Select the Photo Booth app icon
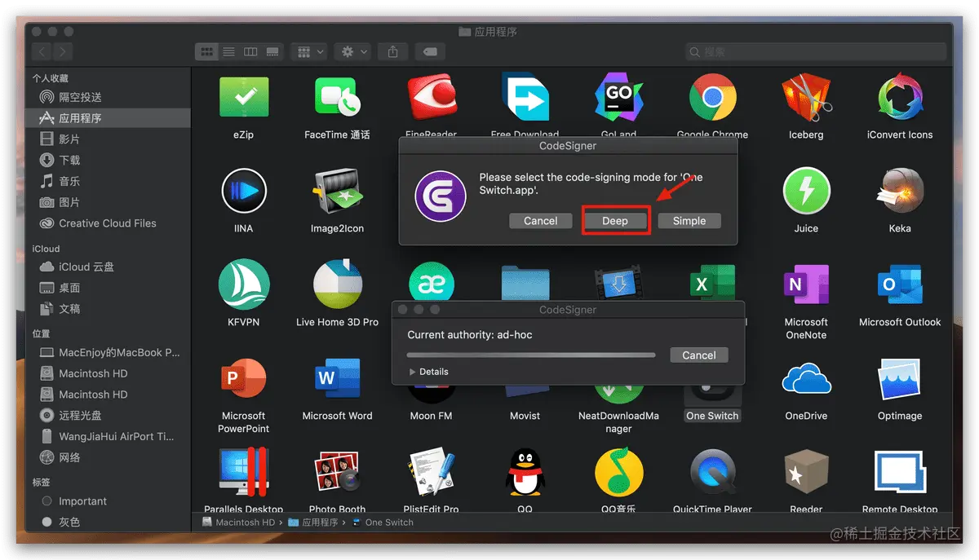Screen dimensions: 979x560 click(337, 474)
